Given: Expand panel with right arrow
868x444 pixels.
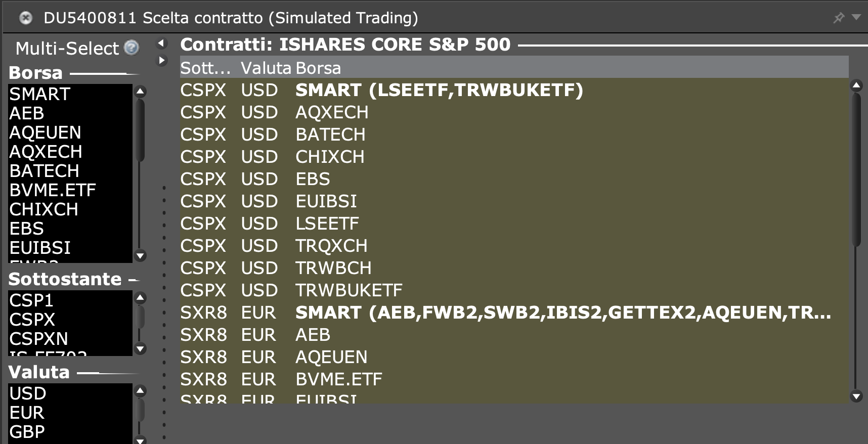Looking at the screenshot, I should coord(161,60).
